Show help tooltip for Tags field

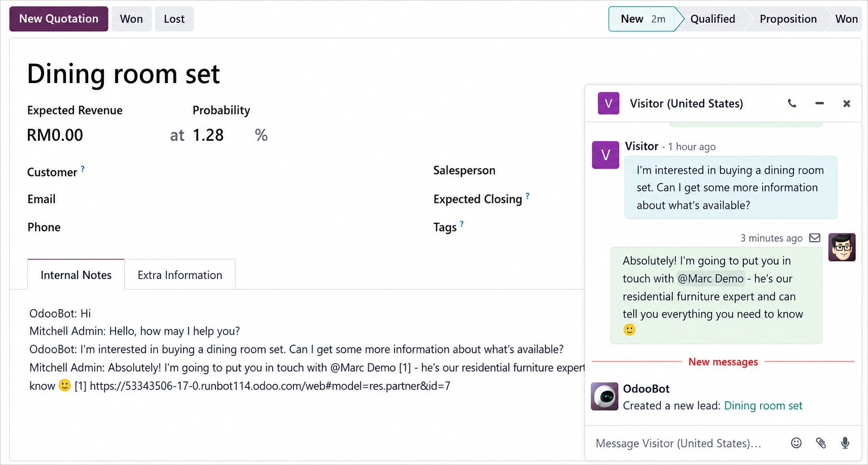462,224
